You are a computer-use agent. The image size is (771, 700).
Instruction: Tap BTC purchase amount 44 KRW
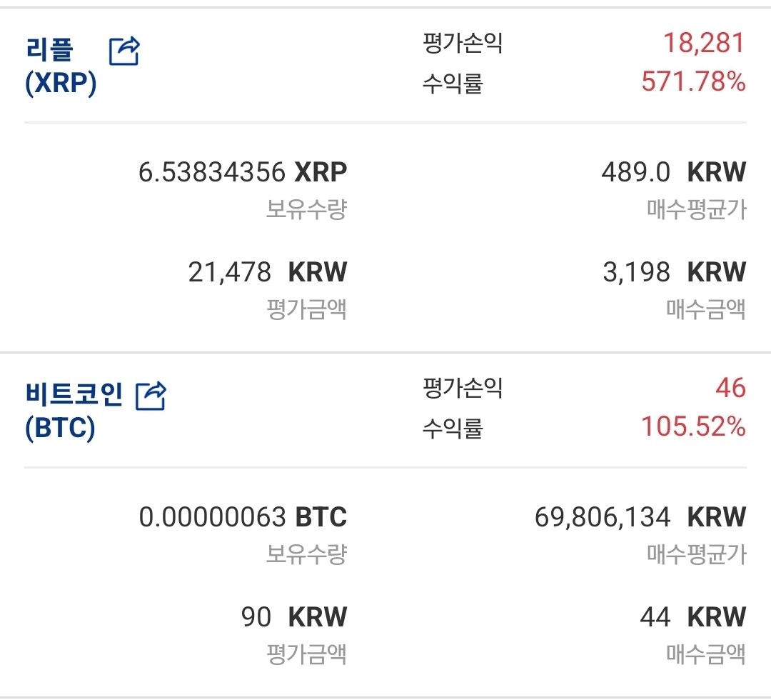[x=692, y=616]
